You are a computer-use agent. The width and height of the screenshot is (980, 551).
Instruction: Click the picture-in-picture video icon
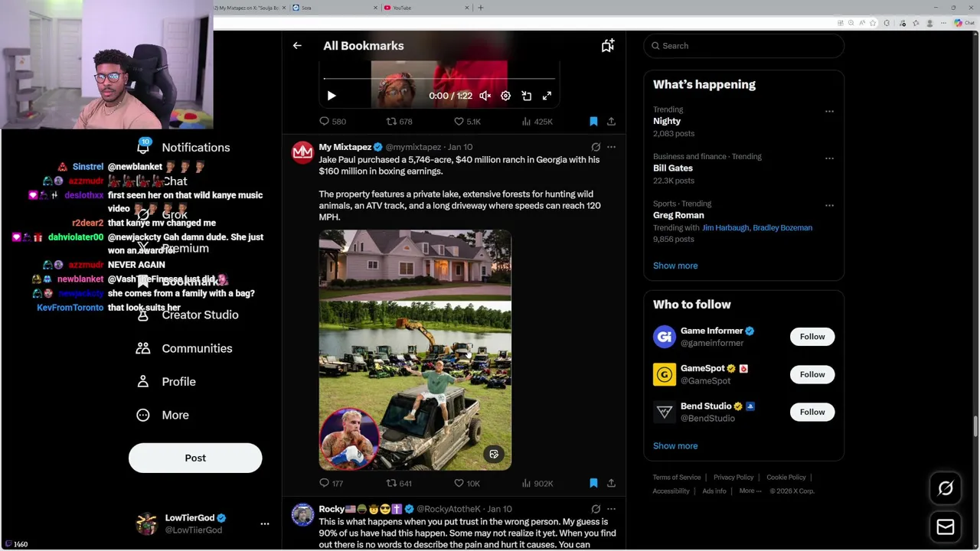pos(527,96)
